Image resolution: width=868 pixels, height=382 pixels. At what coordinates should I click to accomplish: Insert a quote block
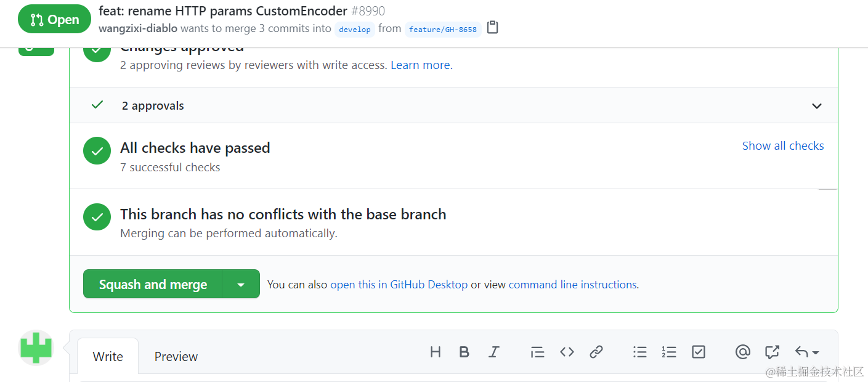coord(537,352)
